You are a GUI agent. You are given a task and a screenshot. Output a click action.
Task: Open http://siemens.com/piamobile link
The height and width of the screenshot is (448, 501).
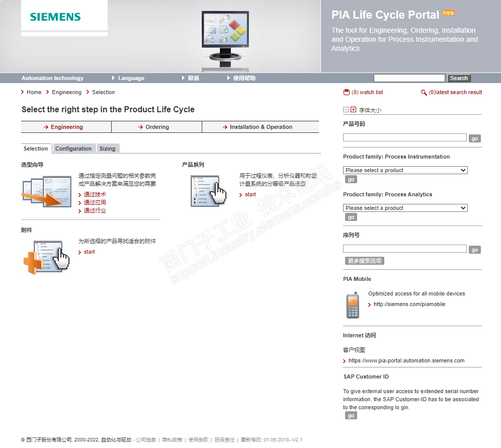(x=409, y=304)
